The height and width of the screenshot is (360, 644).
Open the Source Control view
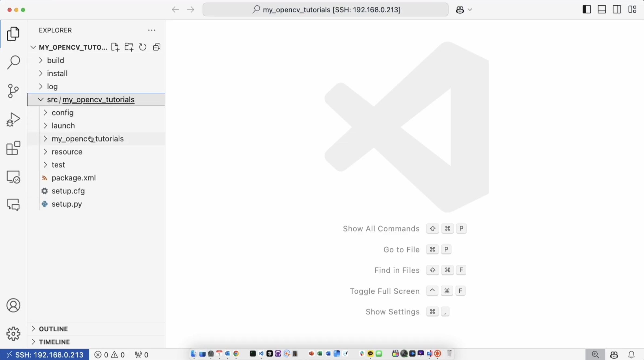coord(13,91)
